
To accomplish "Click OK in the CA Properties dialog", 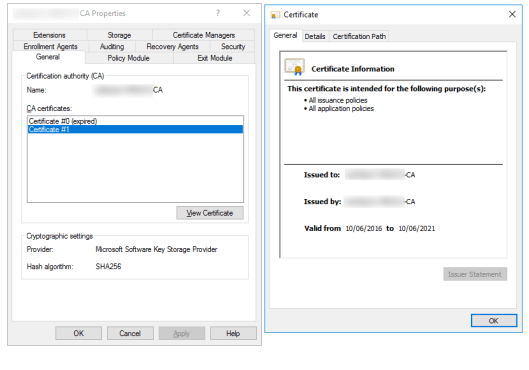I will click(78, 333).
